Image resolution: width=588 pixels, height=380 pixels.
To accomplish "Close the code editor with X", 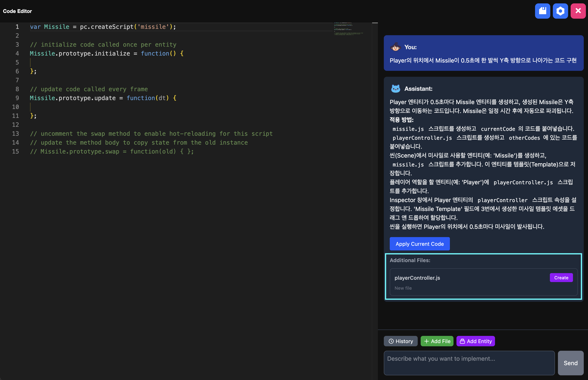I will coord(578,11).
